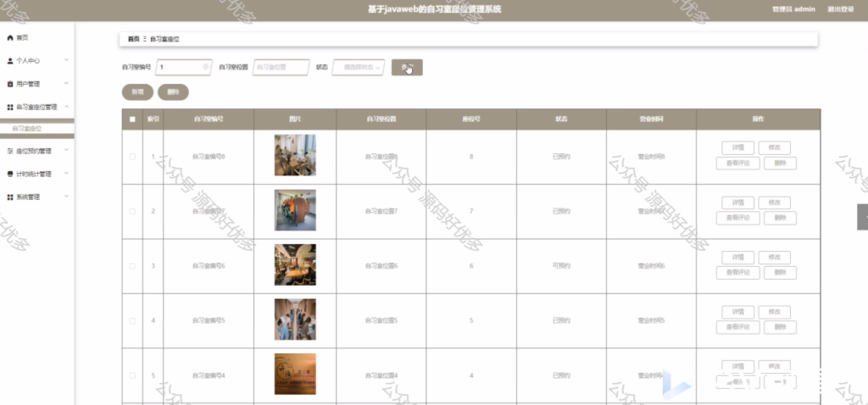Click the grid icon beside 自习室座位管理
Image resolution: width=868 pixels, height=405 pixels.
point(9,108)
